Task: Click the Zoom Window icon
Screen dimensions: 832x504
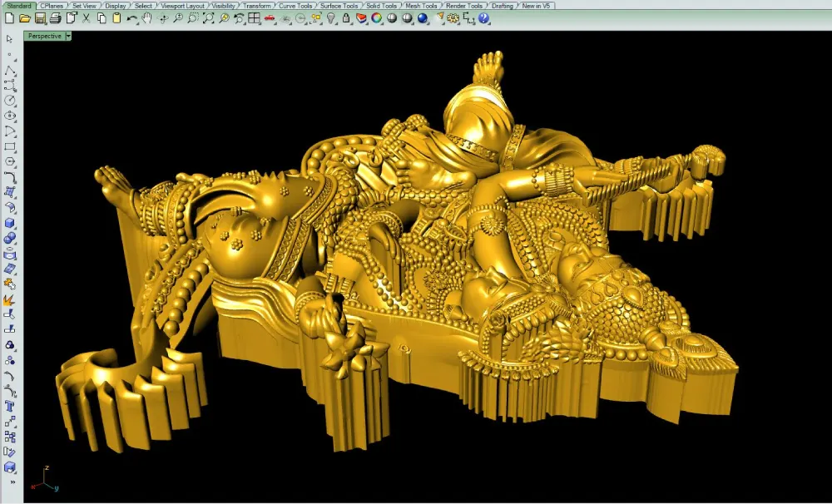Action: 193,18
